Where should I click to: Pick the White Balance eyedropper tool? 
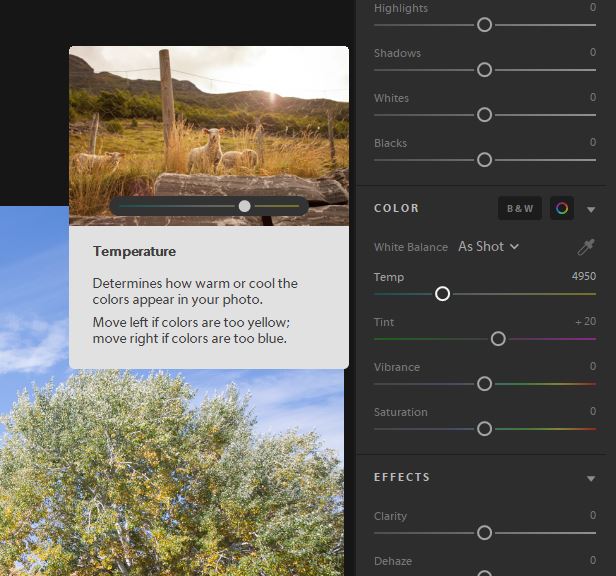[x=585, y=247]
